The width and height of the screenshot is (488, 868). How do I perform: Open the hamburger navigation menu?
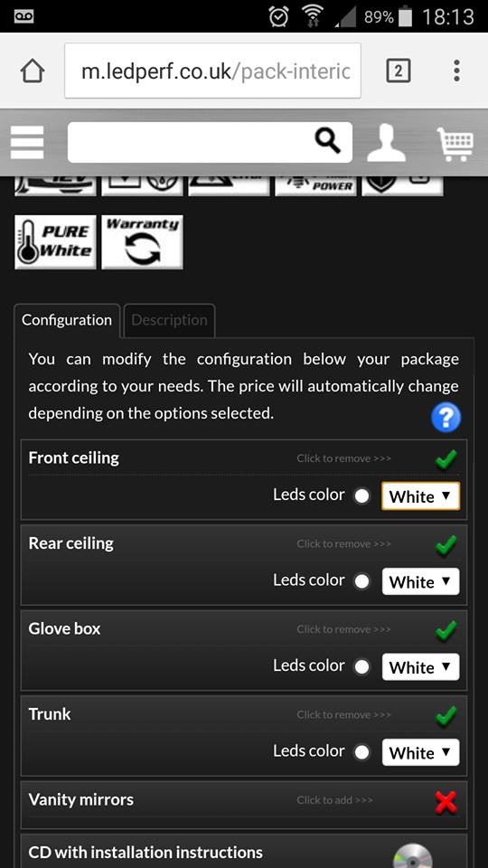tap(26, 142)
